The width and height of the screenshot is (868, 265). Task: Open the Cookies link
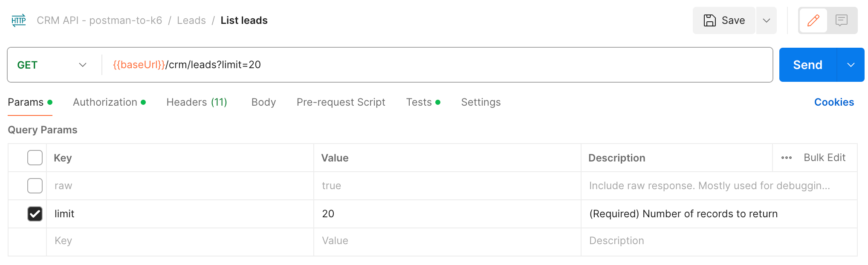[834, 102]
